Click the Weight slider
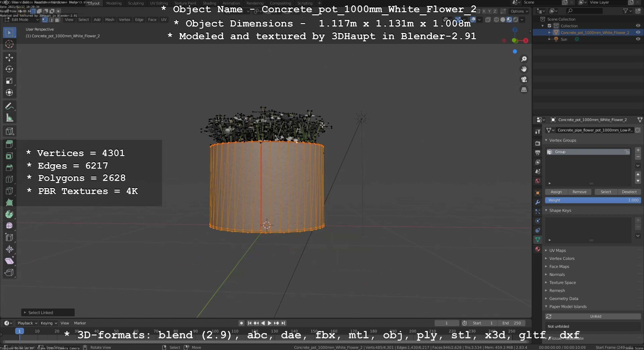 (593, 200)
